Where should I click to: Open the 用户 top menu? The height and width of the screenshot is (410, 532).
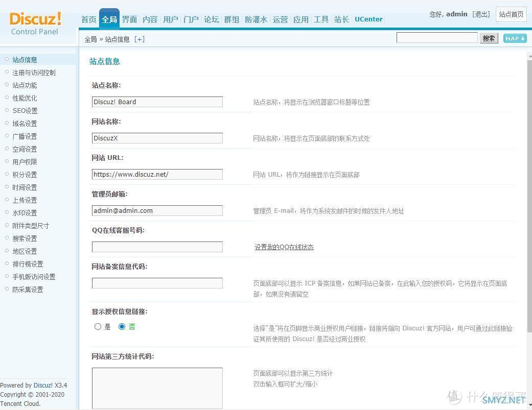[170, 19]
